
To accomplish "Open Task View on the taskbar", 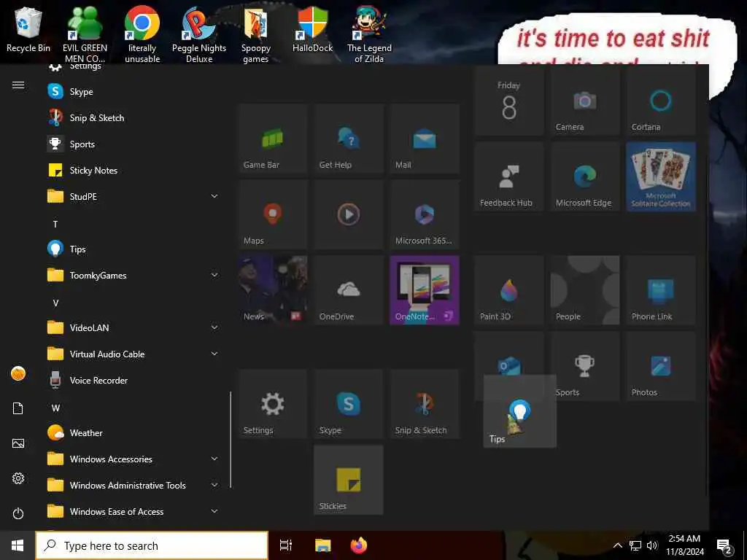I will tap(286, 545).
